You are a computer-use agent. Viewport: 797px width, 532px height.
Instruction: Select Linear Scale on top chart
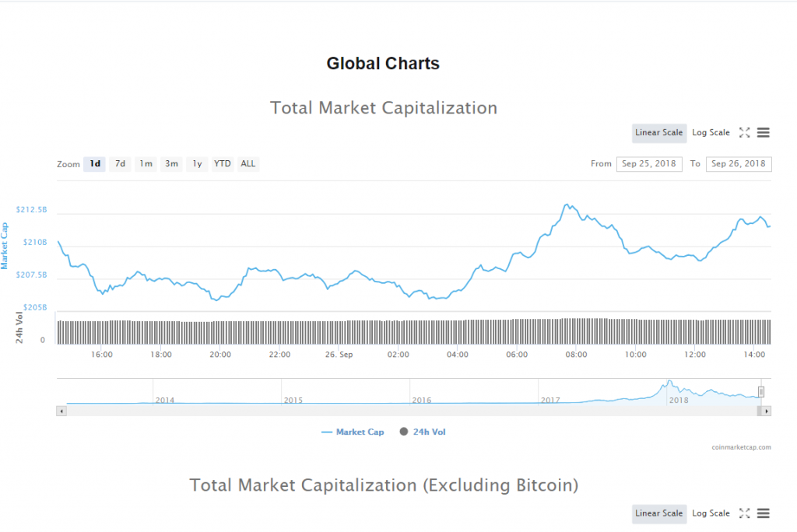click(x=658, y=133)
